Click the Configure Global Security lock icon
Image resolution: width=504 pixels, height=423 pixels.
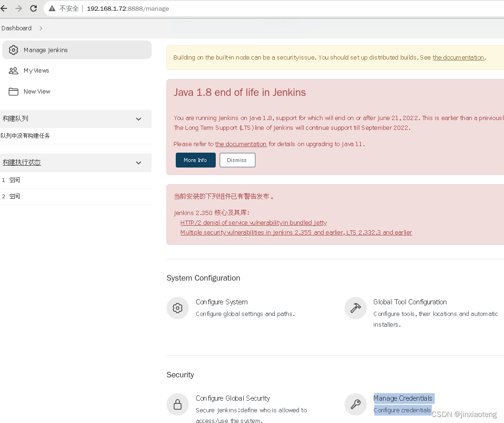coord(178,404)
